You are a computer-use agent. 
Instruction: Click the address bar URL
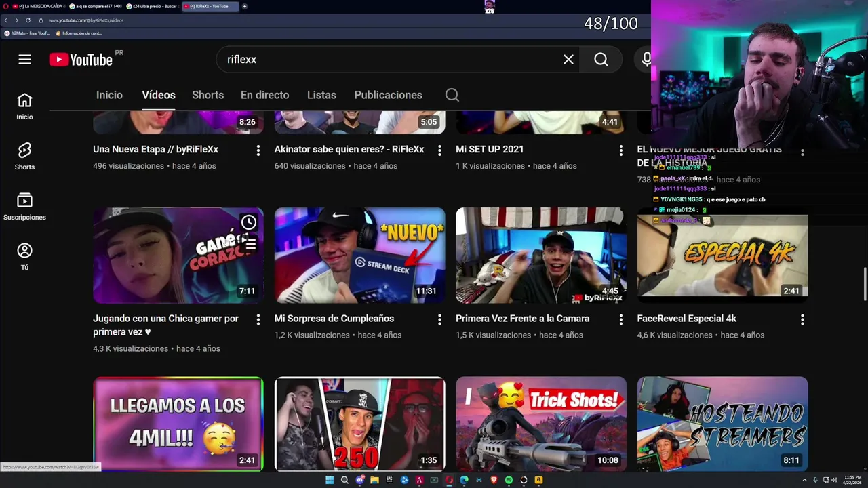click(x=86, y=20)
